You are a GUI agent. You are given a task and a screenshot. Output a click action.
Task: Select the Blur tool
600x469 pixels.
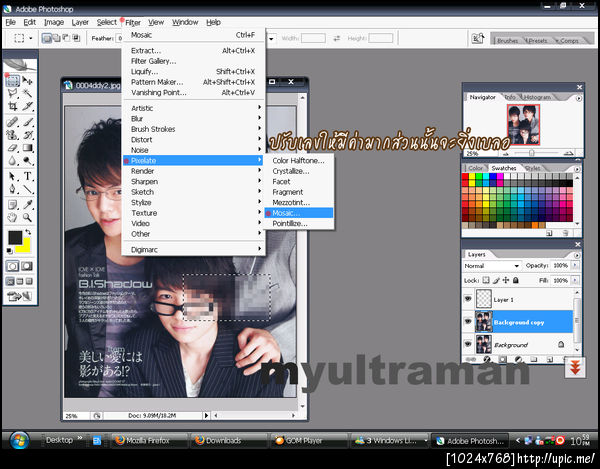(x=12, y=161)
